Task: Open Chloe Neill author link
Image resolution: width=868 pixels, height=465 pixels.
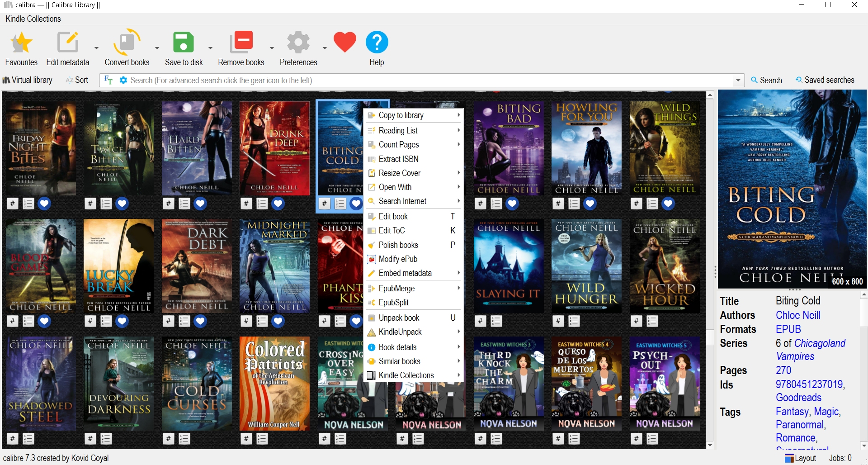Action: 798,315
